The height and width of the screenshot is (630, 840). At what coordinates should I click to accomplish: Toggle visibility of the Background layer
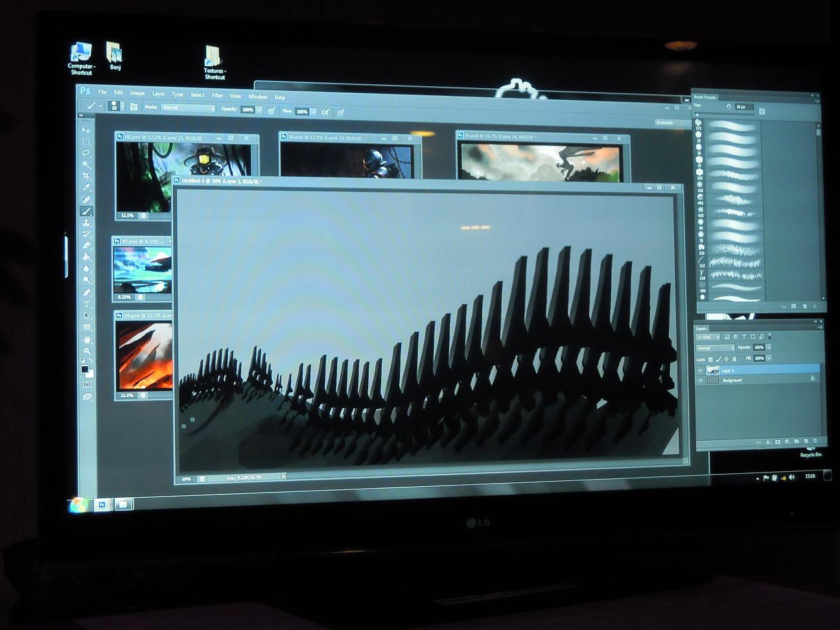point(700,380)
